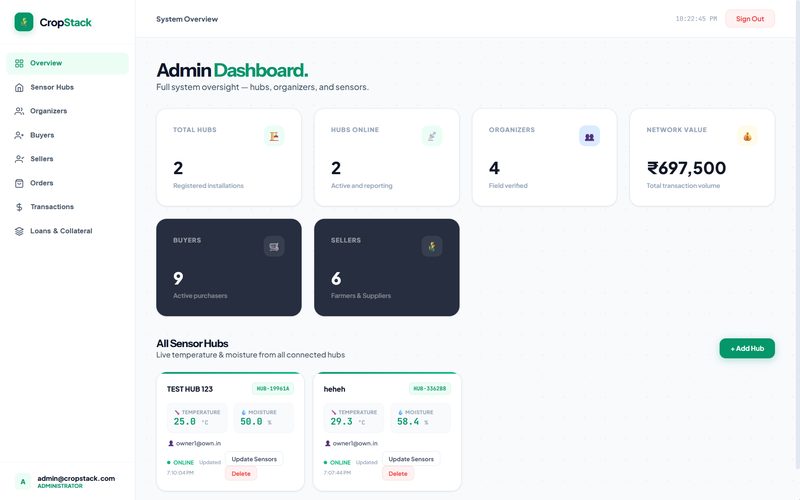Click the Sellers user icon
The height and width of the screenshot is (500, 800).
(x=19, y=159)
